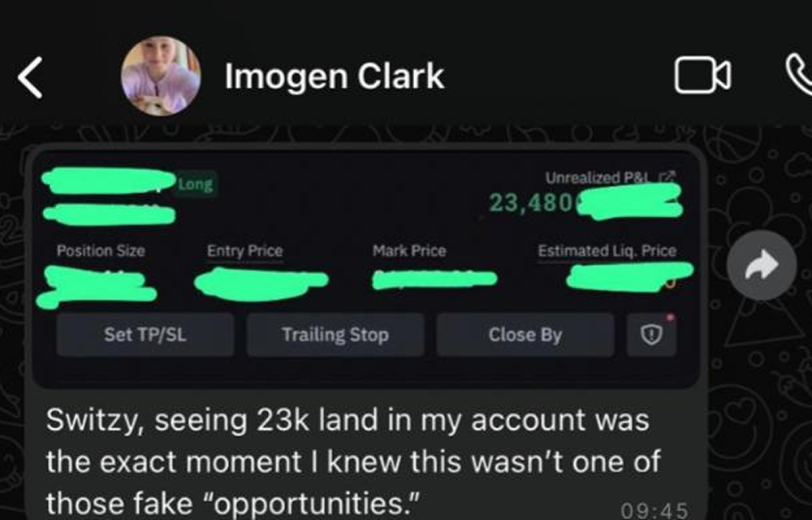Viewport: 812px width, 520px height.
Task: Click the Mark Price label
Action: (409, 251)
